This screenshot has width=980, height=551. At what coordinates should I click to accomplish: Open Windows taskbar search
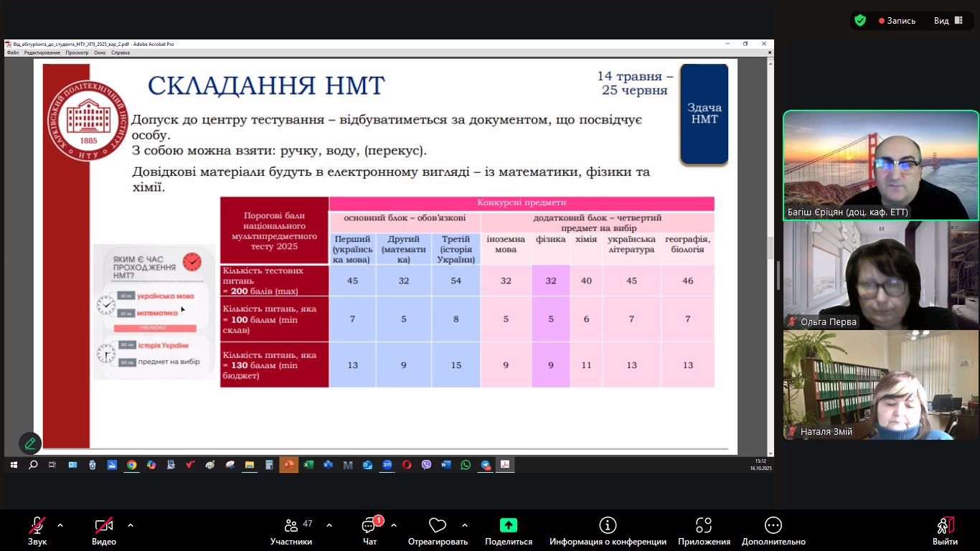[x=33, y=465]
